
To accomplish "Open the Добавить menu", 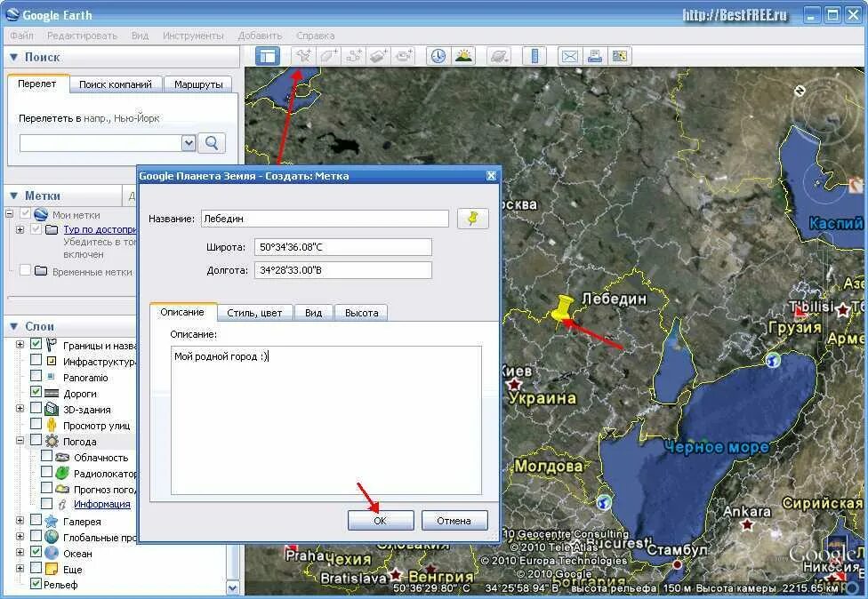I will pyautogui.click(x=260, y=36).
